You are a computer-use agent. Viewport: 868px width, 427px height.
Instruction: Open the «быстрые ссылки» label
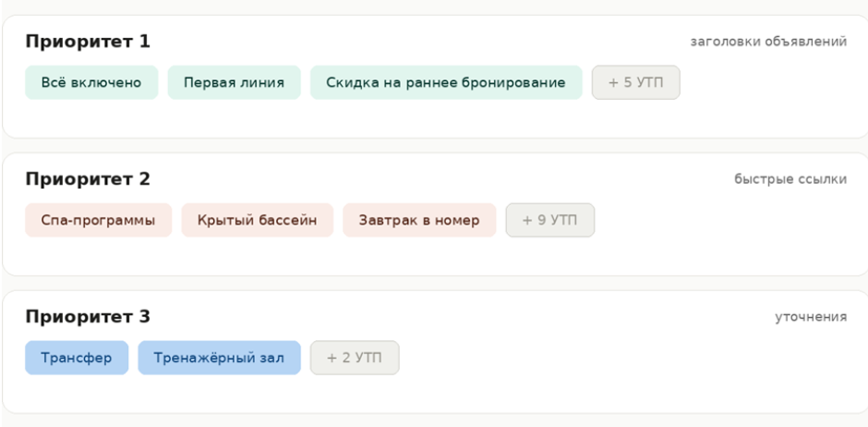790,179
